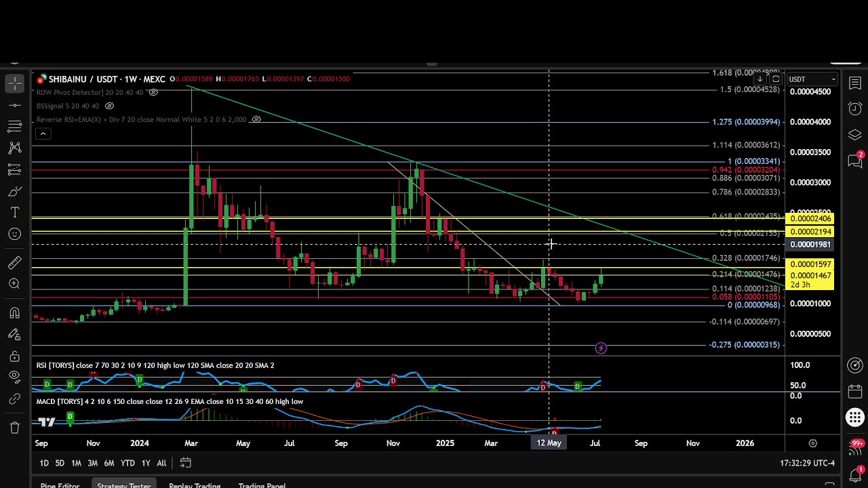The image size is (868, 488).
Task: Toggle stay in drawing mode
Action: coord(15,335)
